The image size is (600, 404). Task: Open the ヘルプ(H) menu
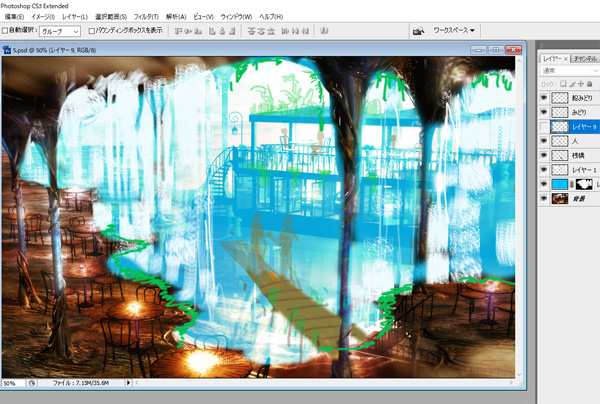coord(271,17)
